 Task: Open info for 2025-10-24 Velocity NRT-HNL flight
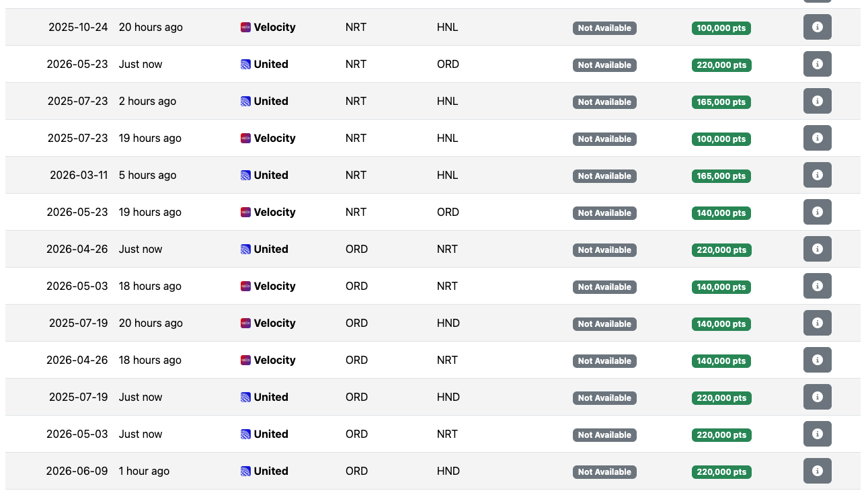817,27
